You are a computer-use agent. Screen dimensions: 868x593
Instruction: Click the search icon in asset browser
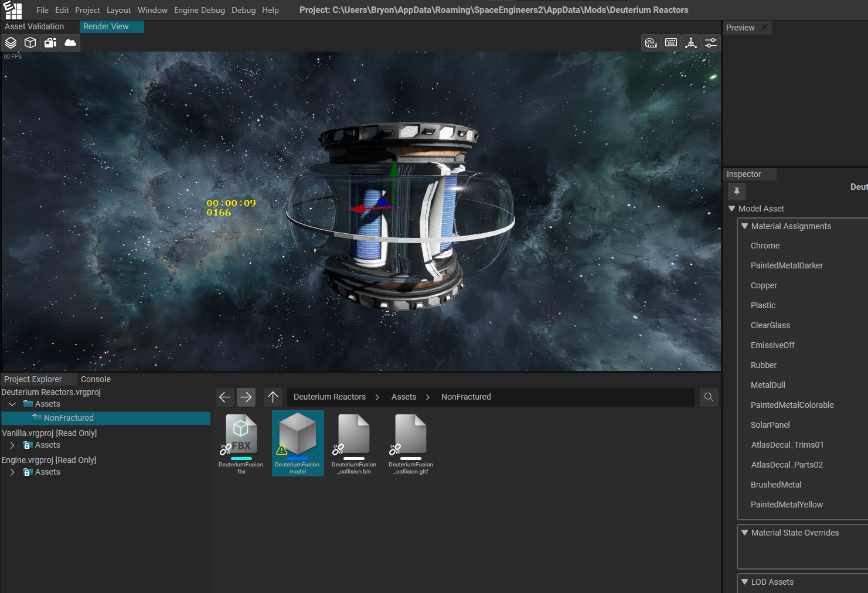pos(709,397)
